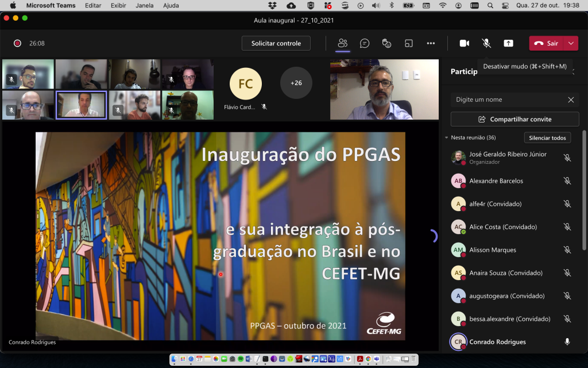Click the participants list scrollbar
The height and width of the screenshot is (368, 588).
(x=584, y=190)
